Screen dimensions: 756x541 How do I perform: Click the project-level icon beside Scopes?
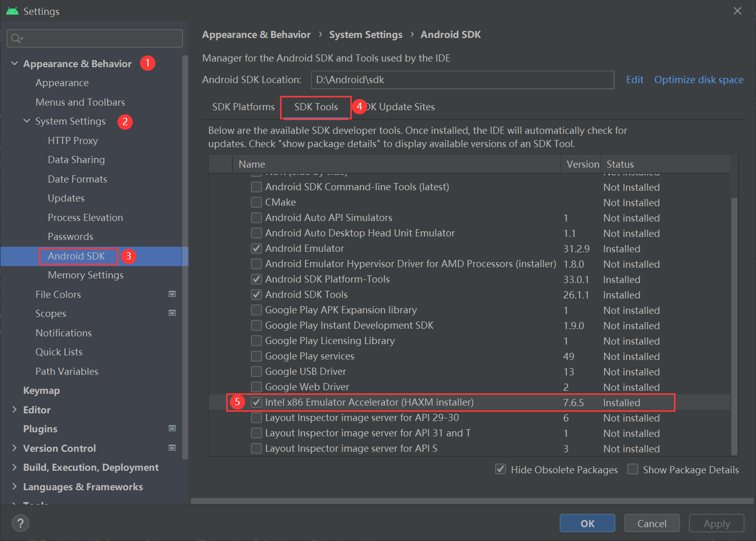click(172, 313)
